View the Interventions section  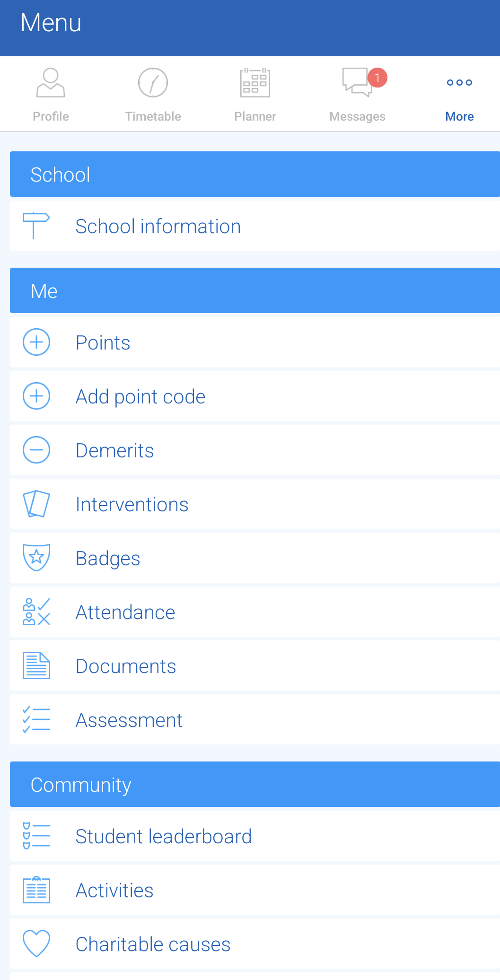click(x=132, y=504)
